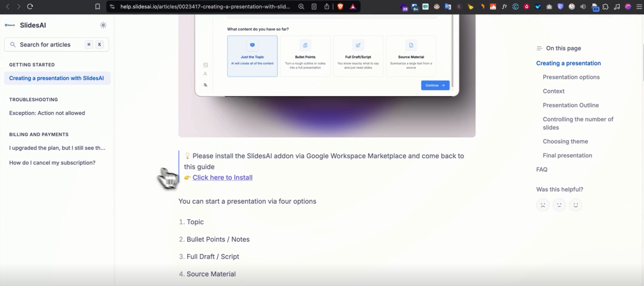Bookmark this page with the bookmark icon
Image resolution: width=644 pixels, height=286 pixels.
98,6
